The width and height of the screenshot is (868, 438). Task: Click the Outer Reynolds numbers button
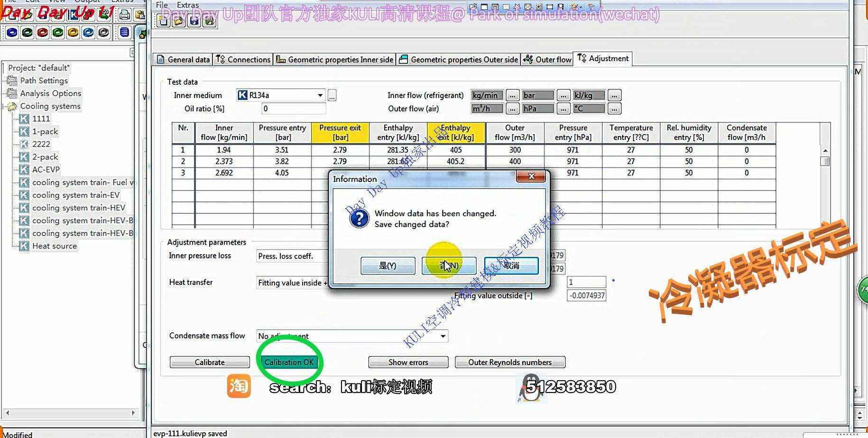[510, 362]
